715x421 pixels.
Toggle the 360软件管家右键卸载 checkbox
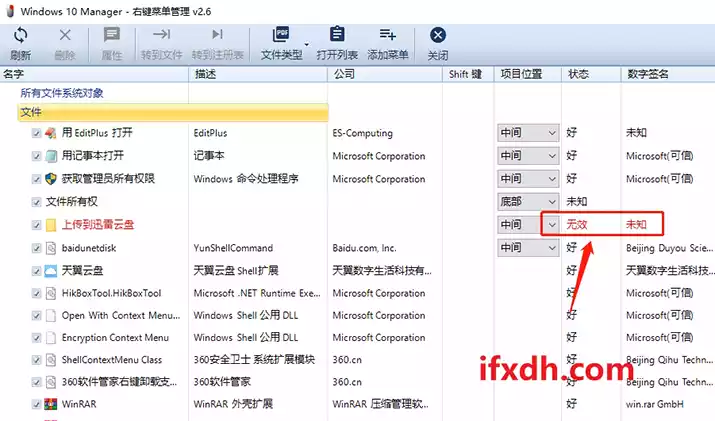coord(36,382)
